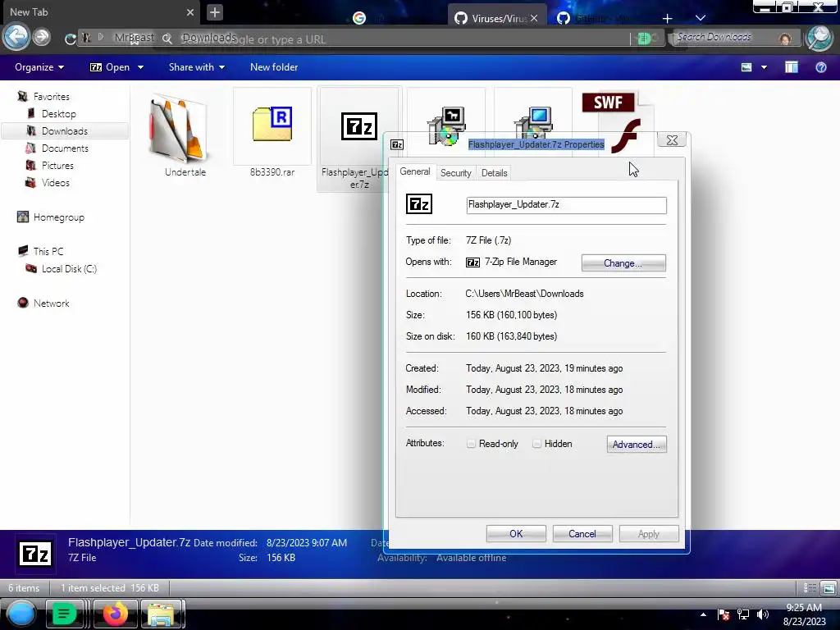Cancel the Properties dialog

[582, 533]
